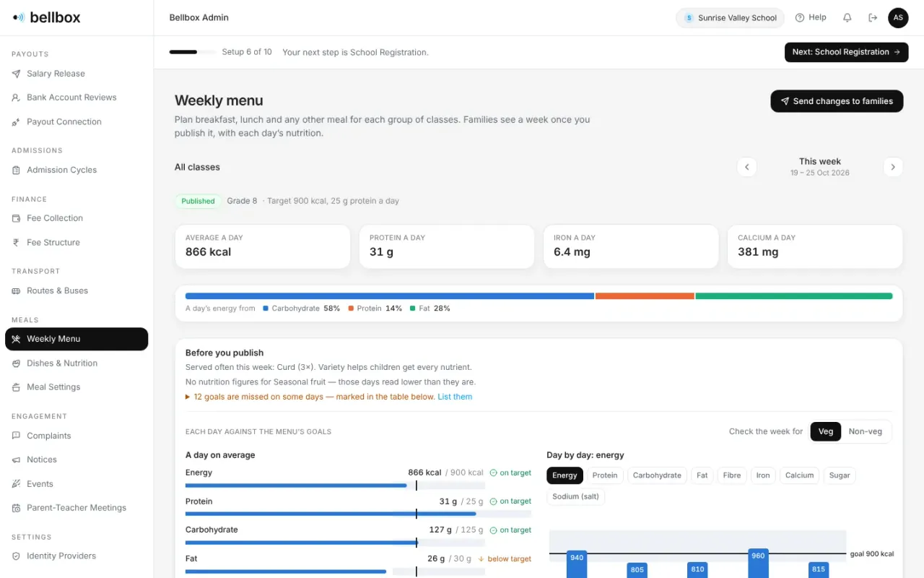Click the sign out icon

coord(873,17)
